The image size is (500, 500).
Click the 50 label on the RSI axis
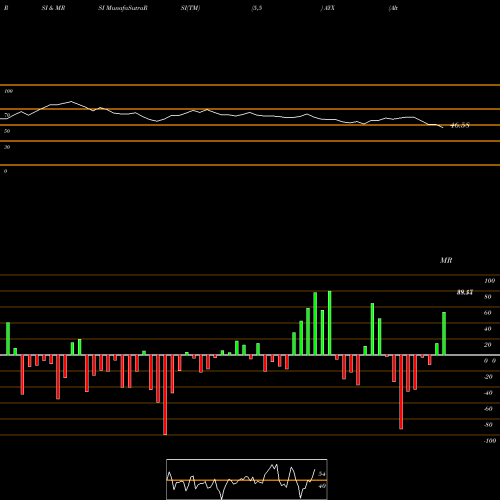pos(7,131)
